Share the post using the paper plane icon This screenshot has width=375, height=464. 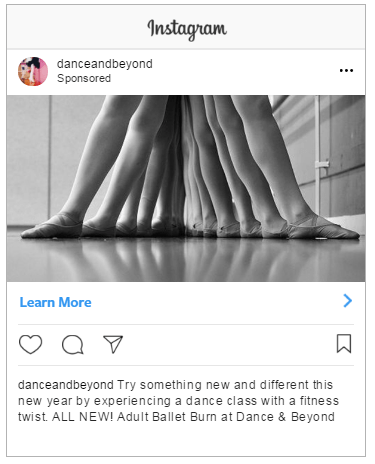[x=113, y=344]
